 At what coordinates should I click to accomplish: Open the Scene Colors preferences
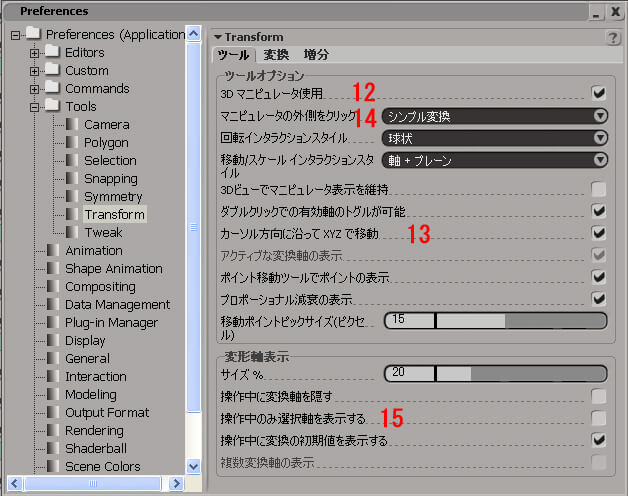103,466
